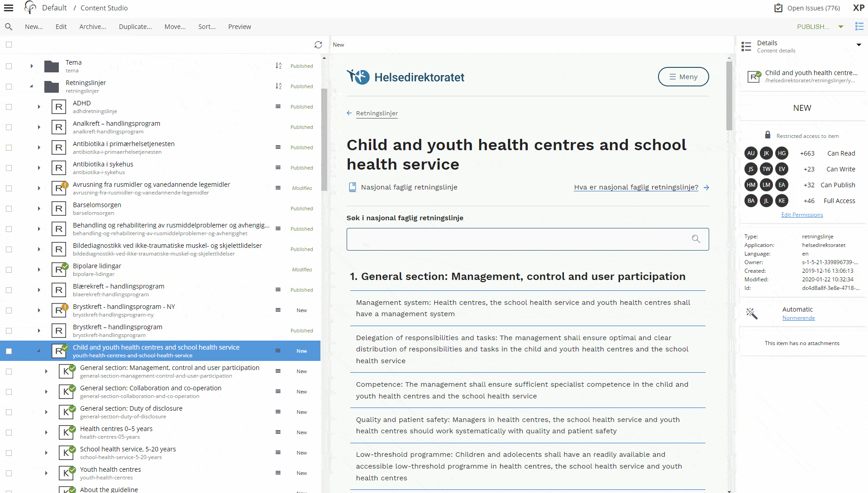Click the Enonic tree logo icon

coord(30,8)
